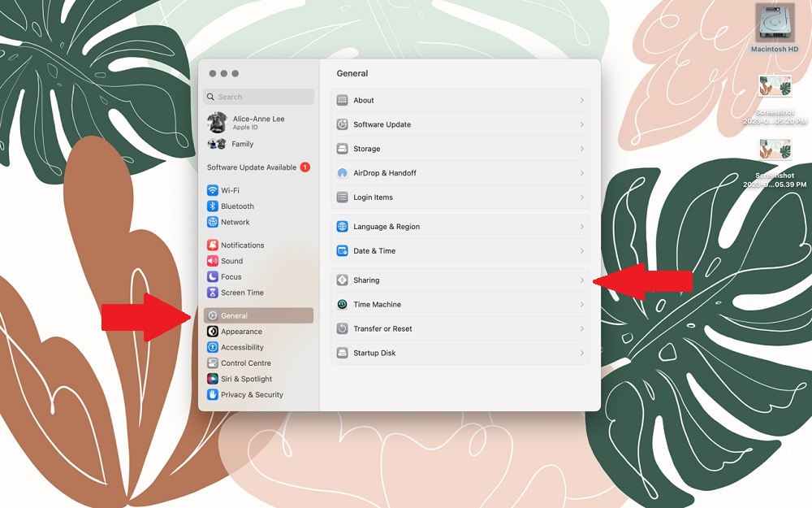Click the Siri & Spotlight label text
Screen dimensions: 812x508
click(247, 379)
